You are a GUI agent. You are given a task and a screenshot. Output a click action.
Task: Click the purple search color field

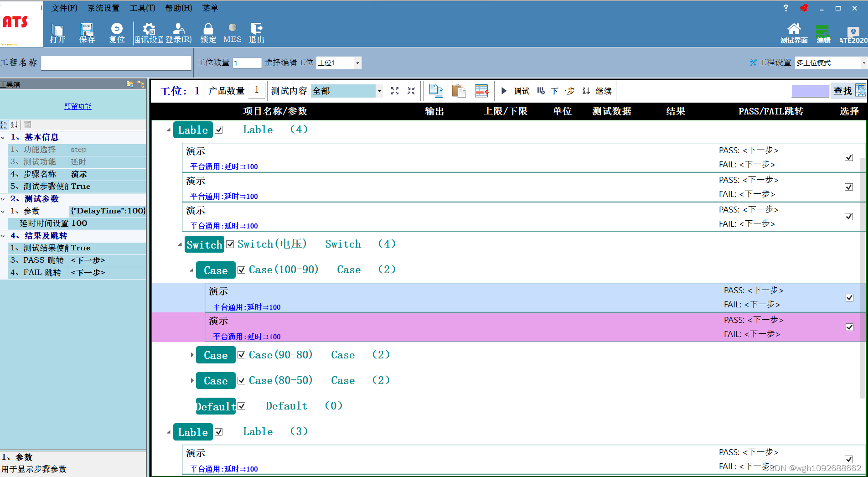pos(810,91)
